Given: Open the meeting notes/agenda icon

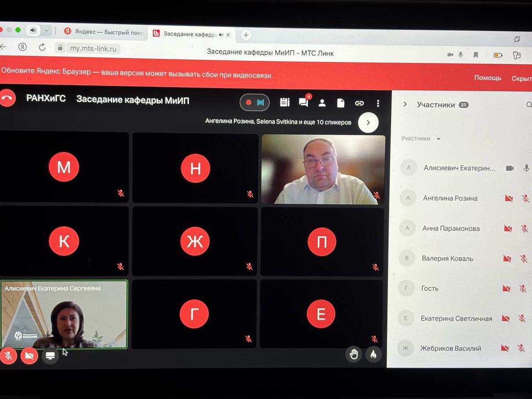Looking at the screenshot, I should 284,102.
